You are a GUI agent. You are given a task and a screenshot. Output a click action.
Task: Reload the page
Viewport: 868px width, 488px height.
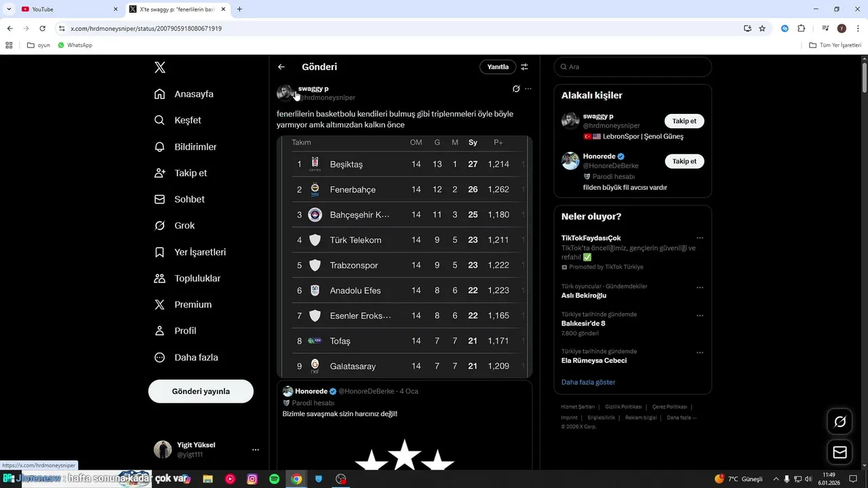pyautogui.click(x=42, y=28)
